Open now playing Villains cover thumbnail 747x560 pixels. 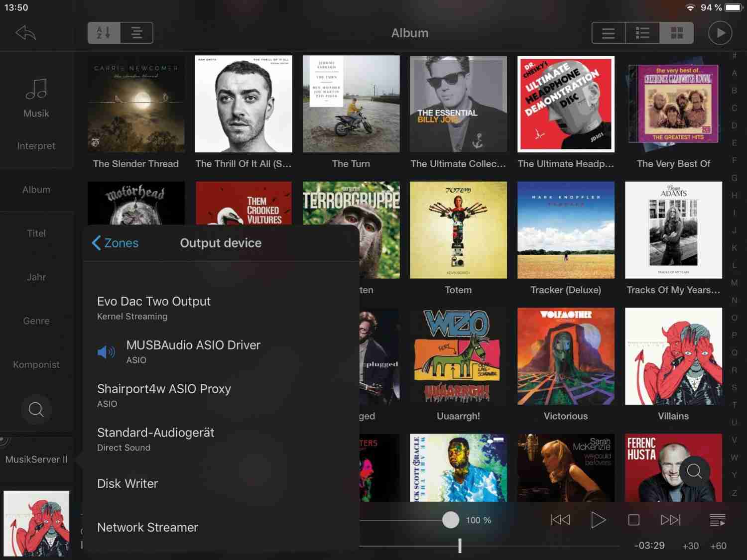[x=36, y=524]
